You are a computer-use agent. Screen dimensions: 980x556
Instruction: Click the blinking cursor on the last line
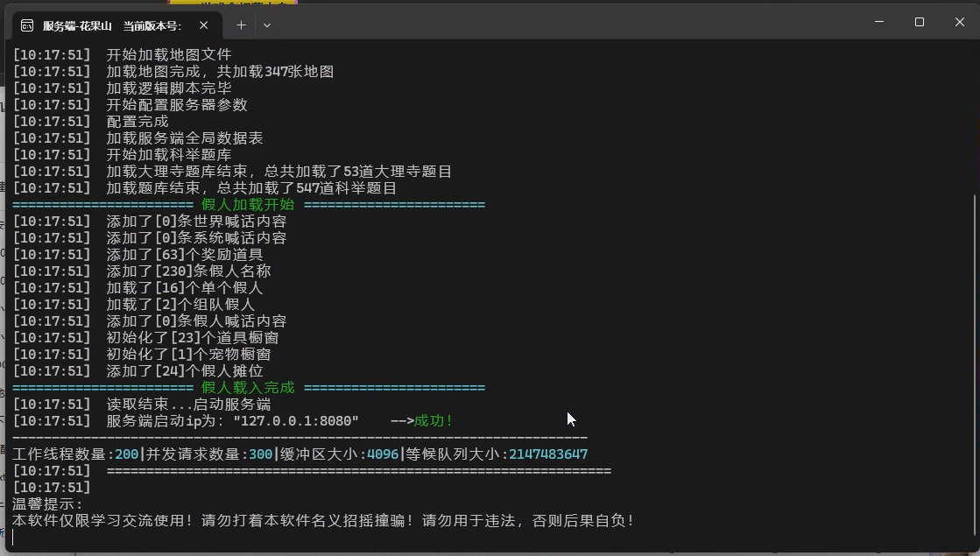click(x=14, y=537)
